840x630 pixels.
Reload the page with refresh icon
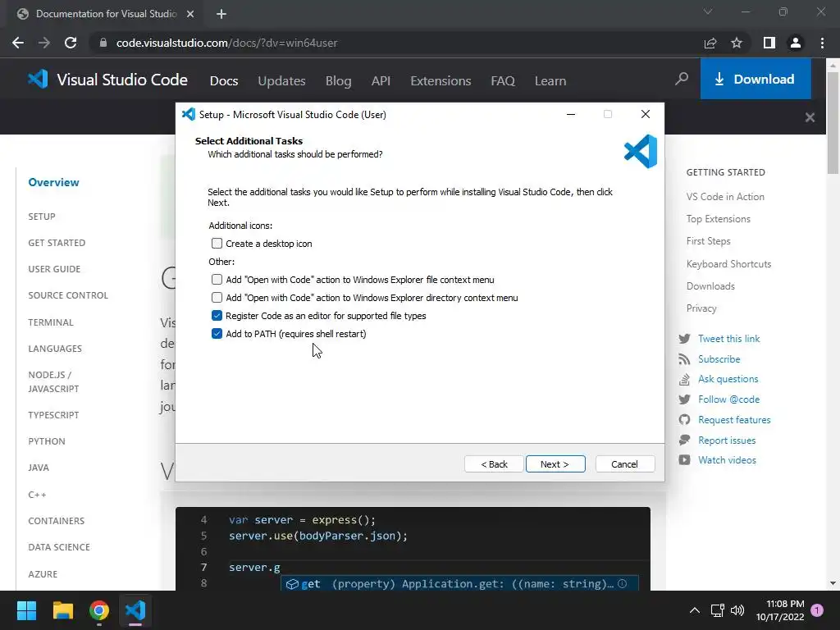71,43
